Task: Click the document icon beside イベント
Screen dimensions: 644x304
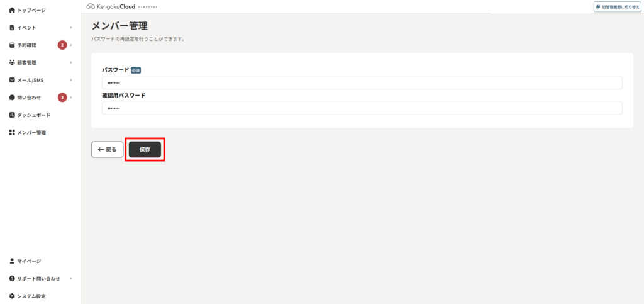Action: tap(12, 28)
